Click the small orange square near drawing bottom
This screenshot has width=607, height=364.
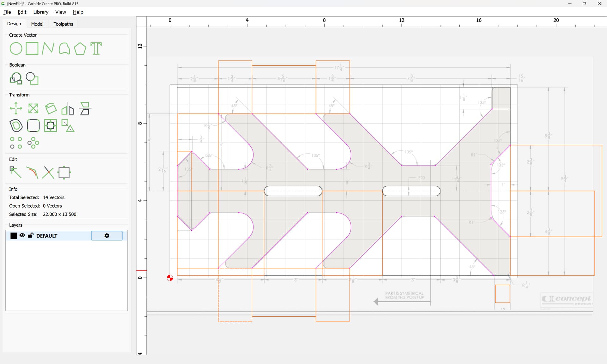point(502,294)
